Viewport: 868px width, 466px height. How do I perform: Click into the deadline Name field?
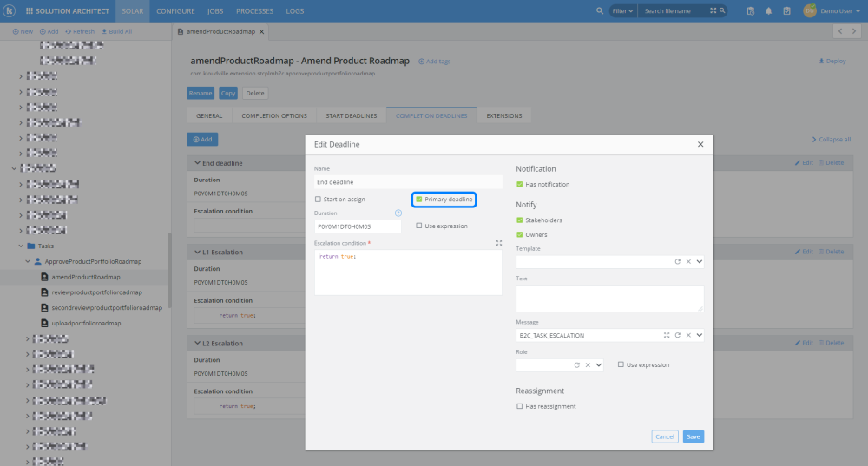(408, 182)
